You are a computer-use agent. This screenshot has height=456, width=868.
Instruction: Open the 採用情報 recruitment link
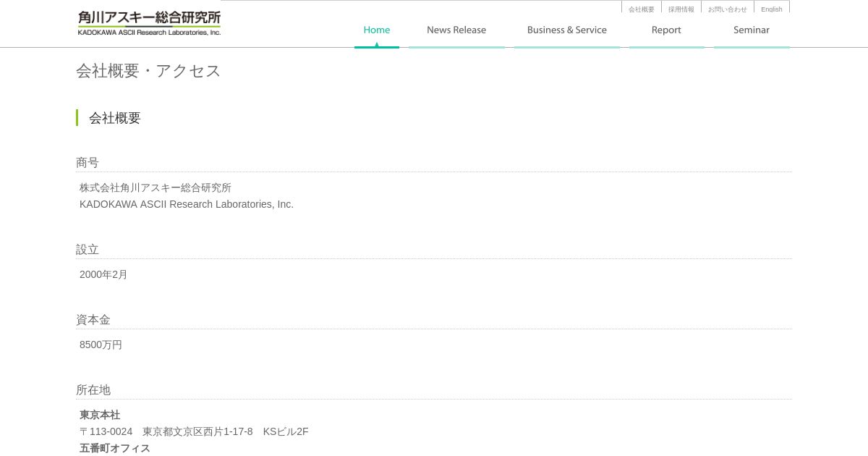pyautogui.click(x=681, y=9)
